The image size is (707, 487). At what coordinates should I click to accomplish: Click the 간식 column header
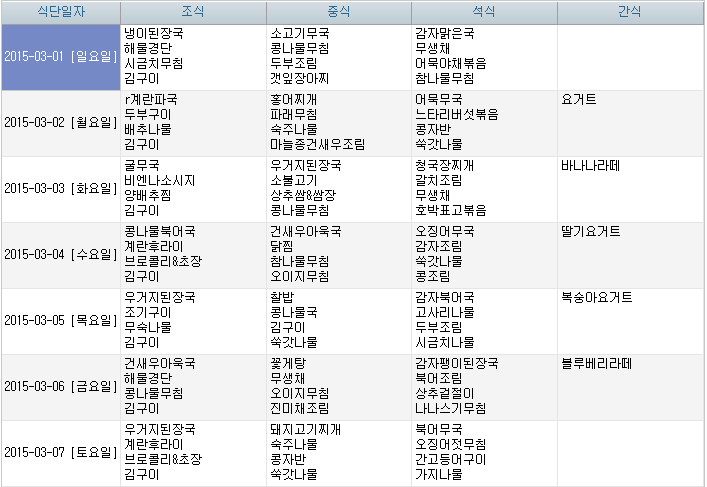[x=629, y=12]
